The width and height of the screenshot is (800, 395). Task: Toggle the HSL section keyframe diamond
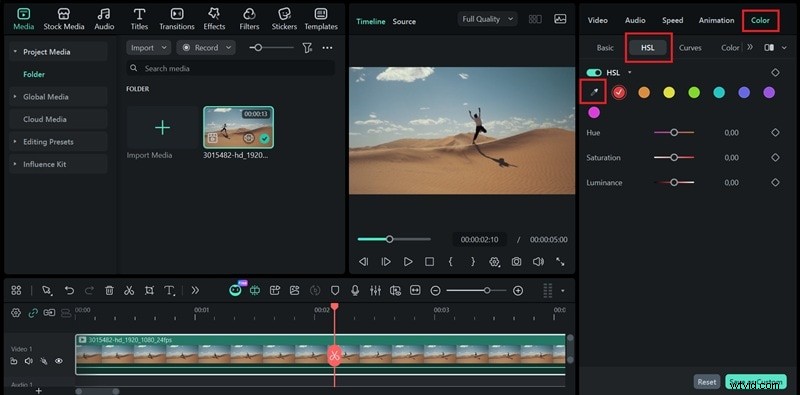click(x=775, y=72)
